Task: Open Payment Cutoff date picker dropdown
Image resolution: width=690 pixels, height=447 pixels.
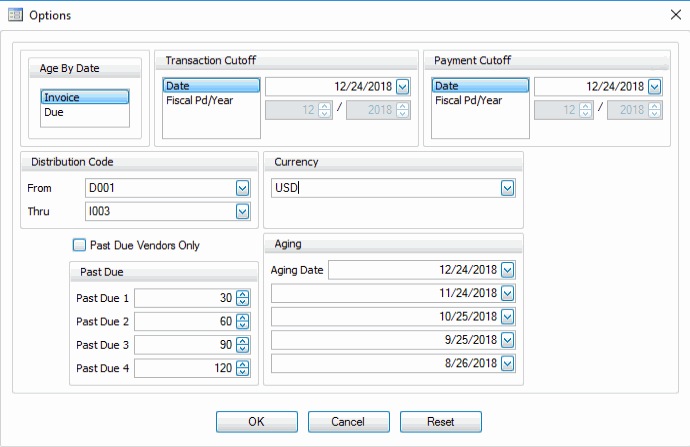Action: click(655, 87)
